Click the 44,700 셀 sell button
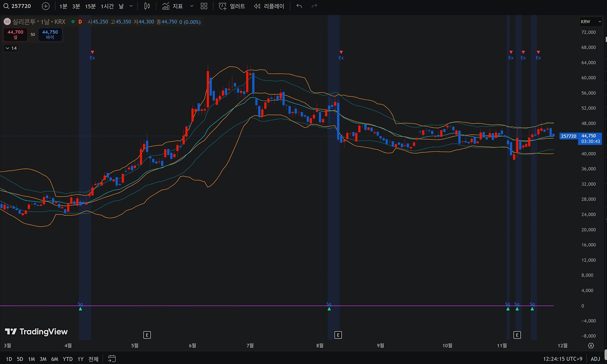607x364 pixels. tap(15, 34)
